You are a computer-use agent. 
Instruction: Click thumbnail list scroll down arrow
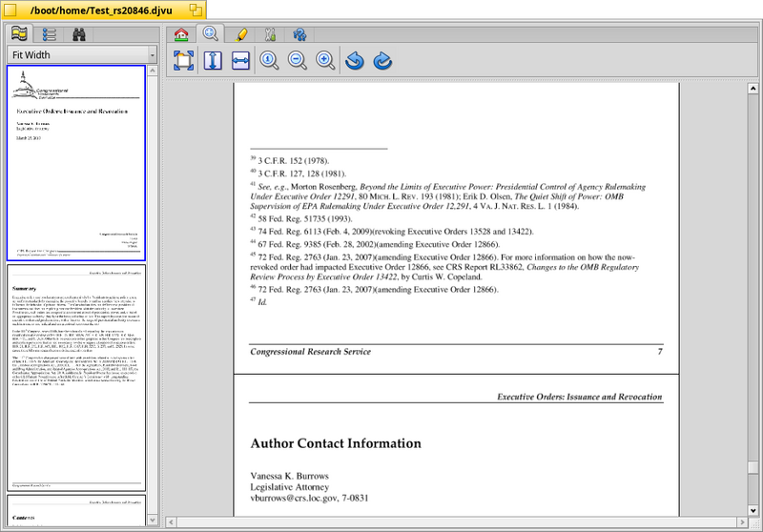(153, 520)
